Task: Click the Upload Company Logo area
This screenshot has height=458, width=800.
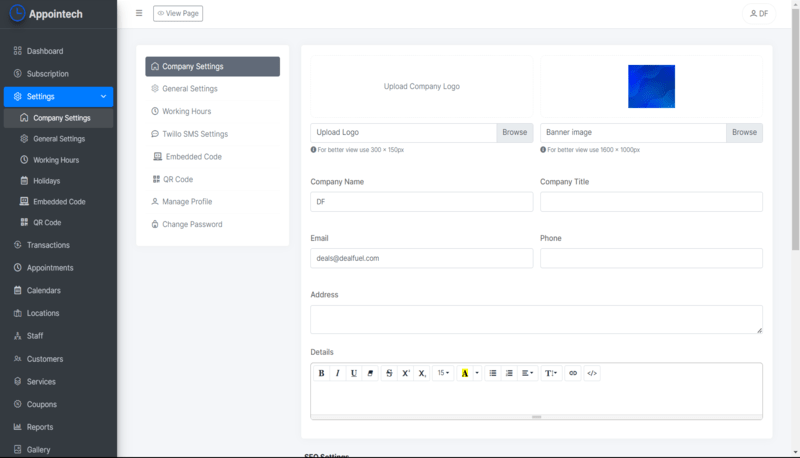Action: [421, 87]
